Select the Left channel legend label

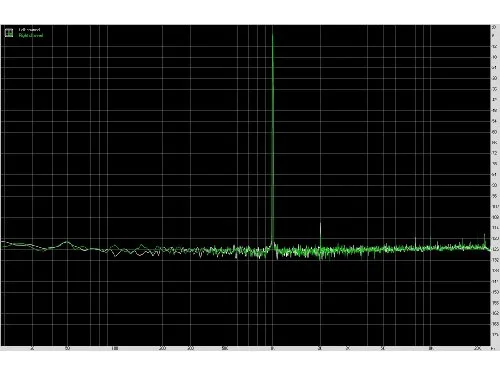(29, 30)
